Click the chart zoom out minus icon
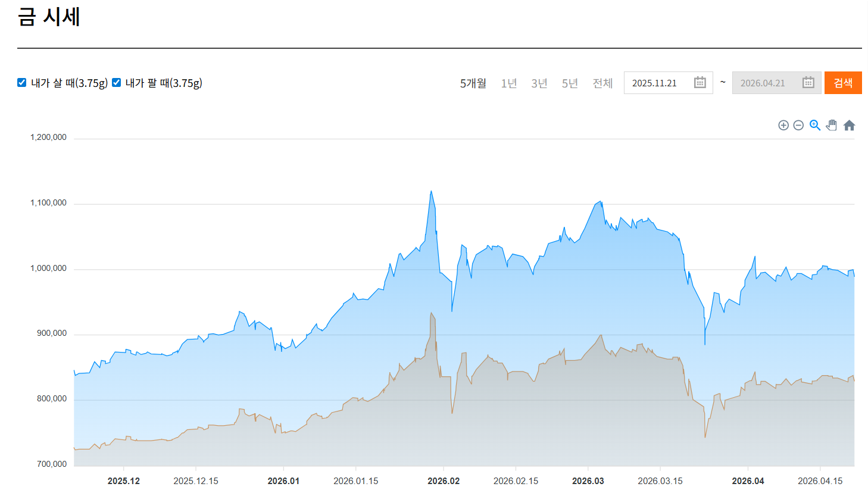This screenshot has width=868, height=496. 799,125
